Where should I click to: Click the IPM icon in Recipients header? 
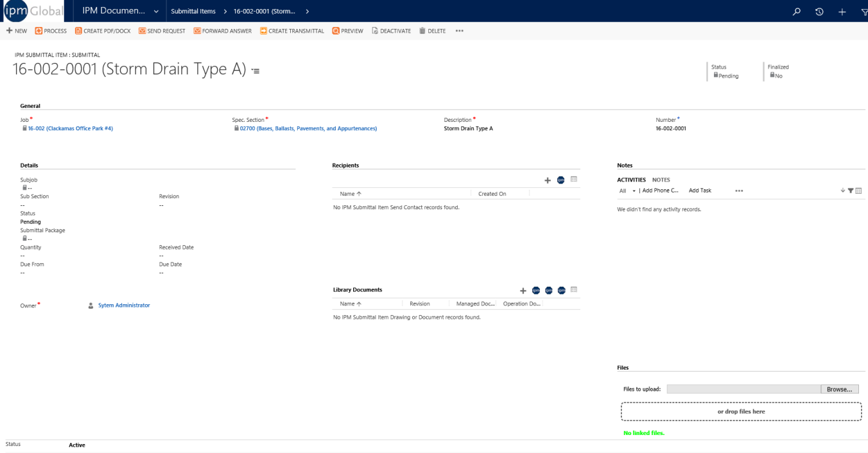click(561, 180)
